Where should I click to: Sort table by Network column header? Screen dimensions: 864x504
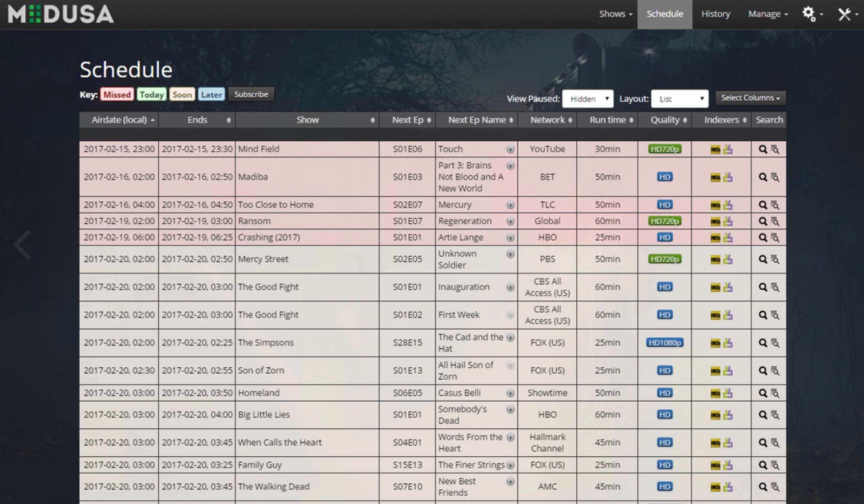click(547, 120)
